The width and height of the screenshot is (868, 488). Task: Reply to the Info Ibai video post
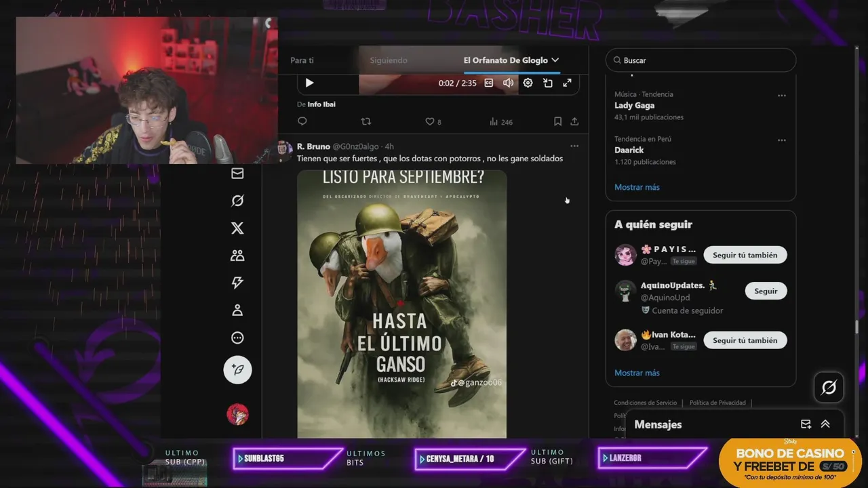(302, 121)
